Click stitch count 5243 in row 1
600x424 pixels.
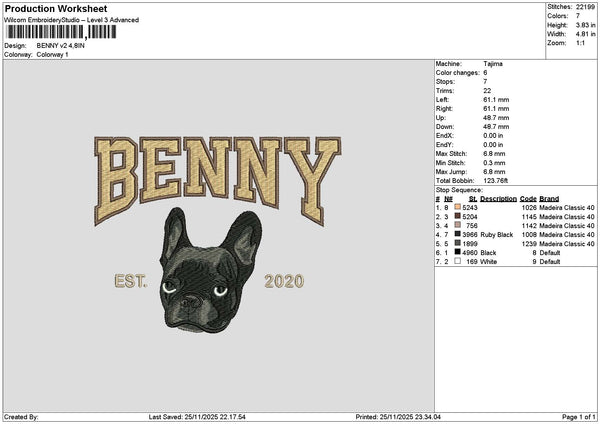tap(470, 208)
